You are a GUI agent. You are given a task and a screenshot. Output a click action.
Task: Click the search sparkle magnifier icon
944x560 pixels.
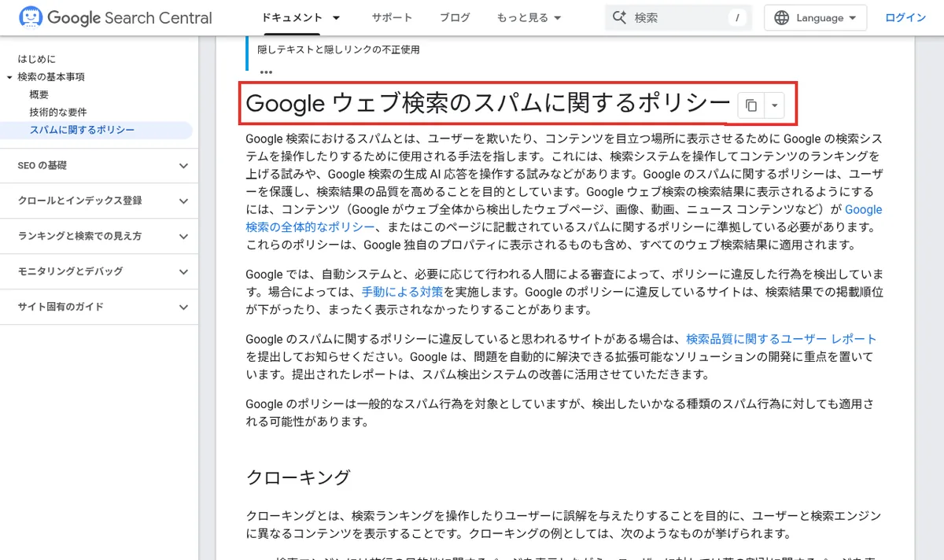[x=619, y=17]
